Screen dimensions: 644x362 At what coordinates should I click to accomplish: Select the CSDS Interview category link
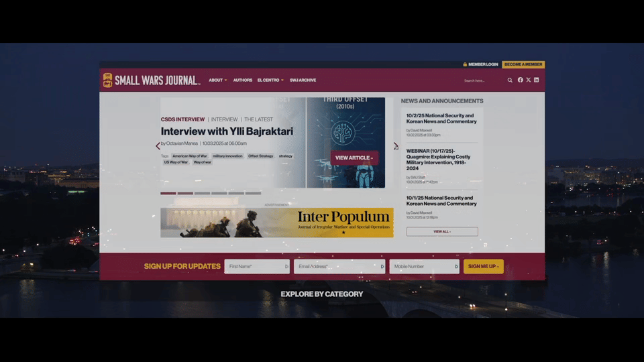[182, 119]
